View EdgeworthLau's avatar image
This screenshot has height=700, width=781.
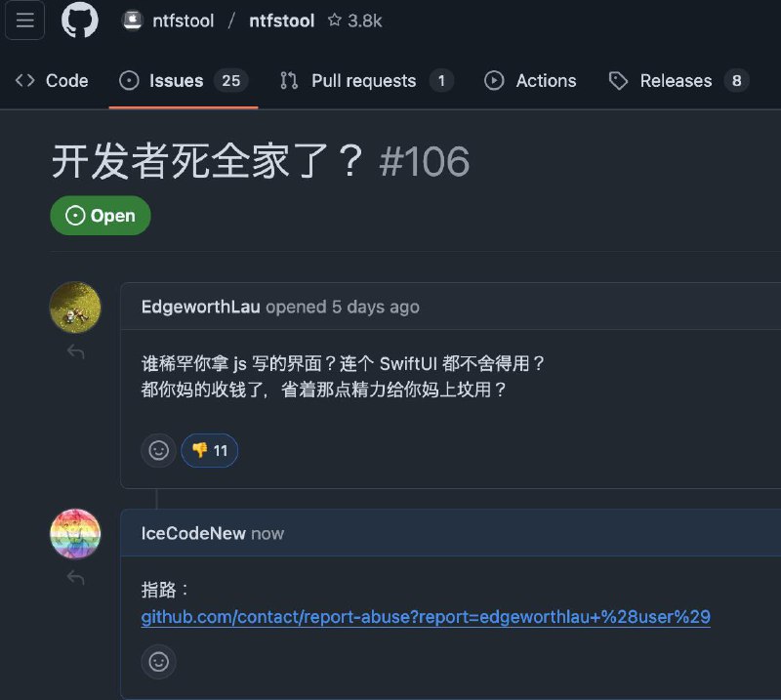[75, 307]
